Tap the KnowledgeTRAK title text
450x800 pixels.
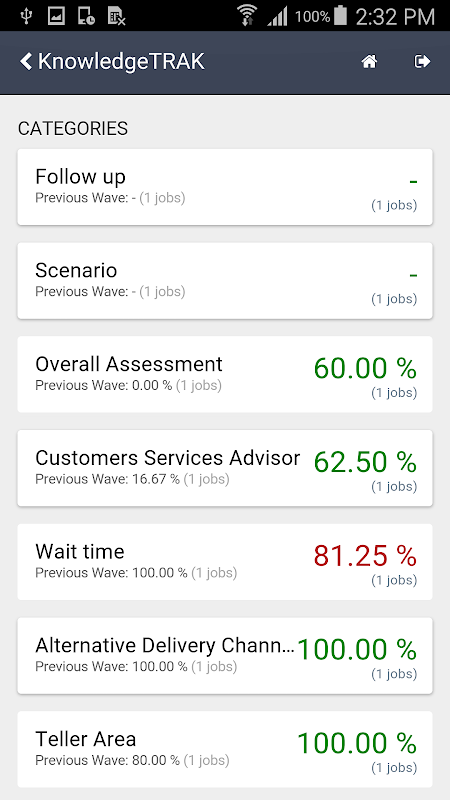[121, 62]
